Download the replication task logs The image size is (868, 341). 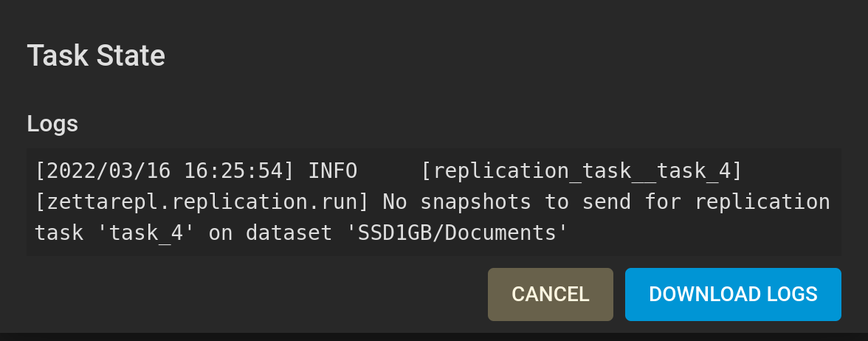click(x=733, y=294)
